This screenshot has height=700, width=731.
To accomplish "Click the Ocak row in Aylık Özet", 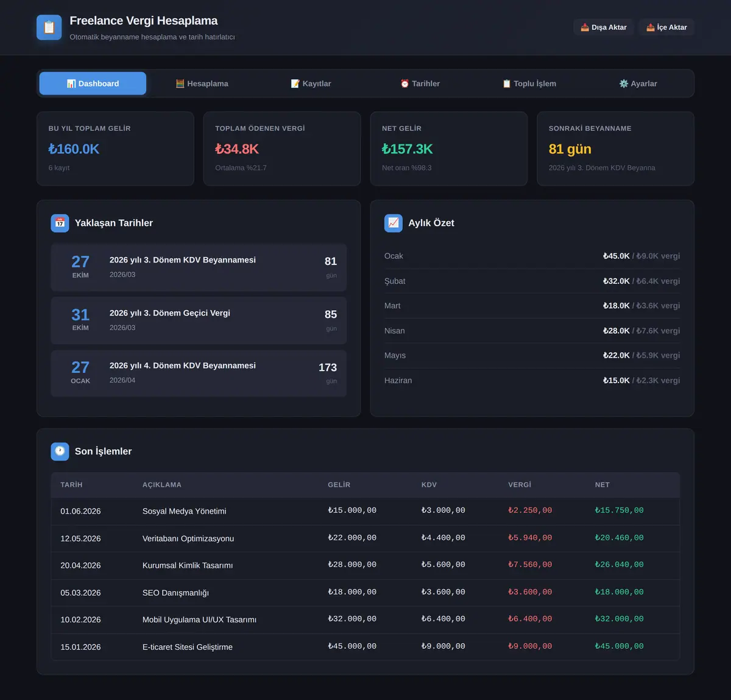I will point(532,256).
